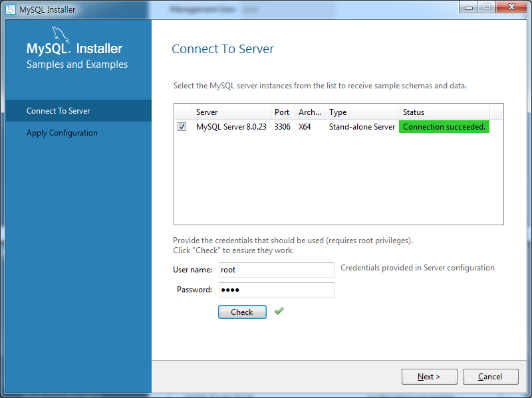Cancel the installer wizard
Viewport: 532px width, 398px height.
pos(490,377)
